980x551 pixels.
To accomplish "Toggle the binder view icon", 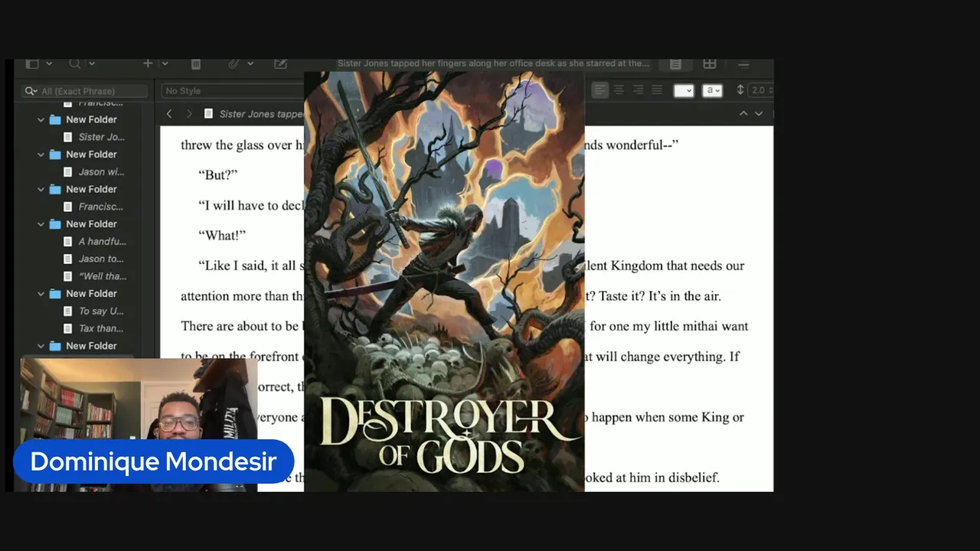I will [32, 64].
